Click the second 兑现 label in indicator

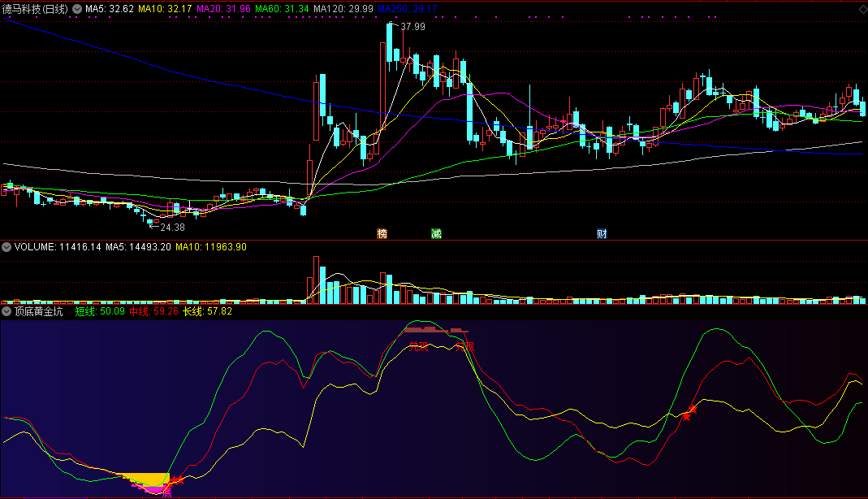[464, 347]
